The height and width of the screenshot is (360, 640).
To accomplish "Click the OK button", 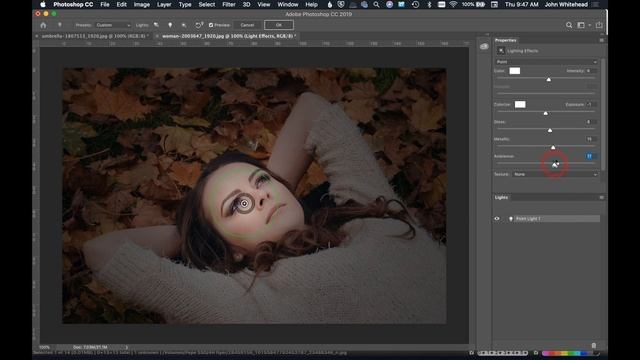I will click(x=279, y=25).
